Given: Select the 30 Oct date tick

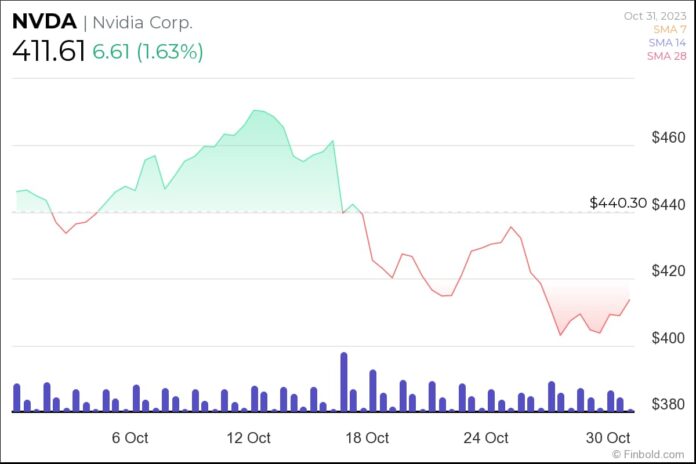Looking at the screenshot, I should [605, 438].
